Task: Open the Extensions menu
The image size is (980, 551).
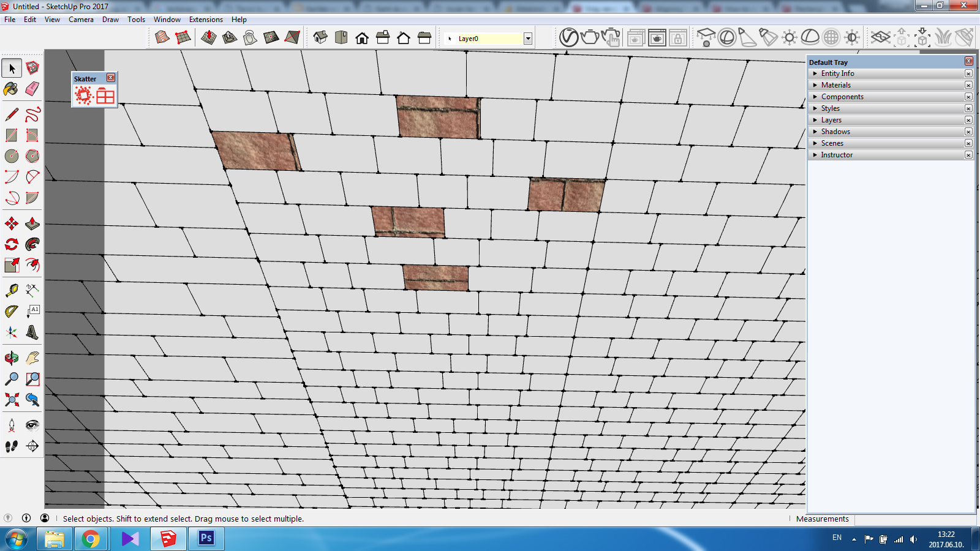Action: coord(206,19)
